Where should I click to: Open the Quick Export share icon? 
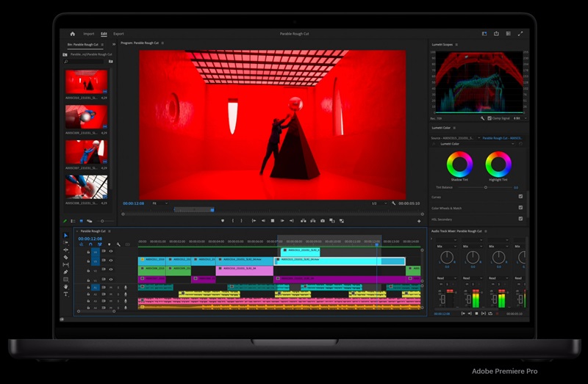pyautogui.click(x=496, y=34)
